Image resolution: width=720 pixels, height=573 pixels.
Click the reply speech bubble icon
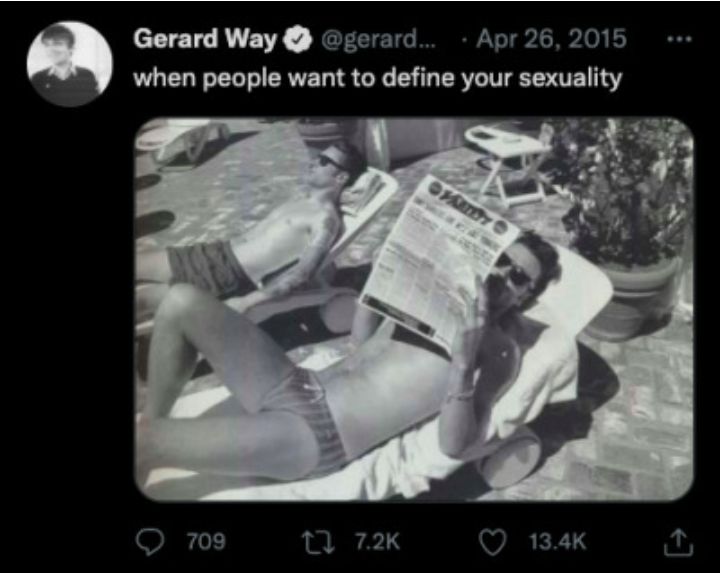151,541
